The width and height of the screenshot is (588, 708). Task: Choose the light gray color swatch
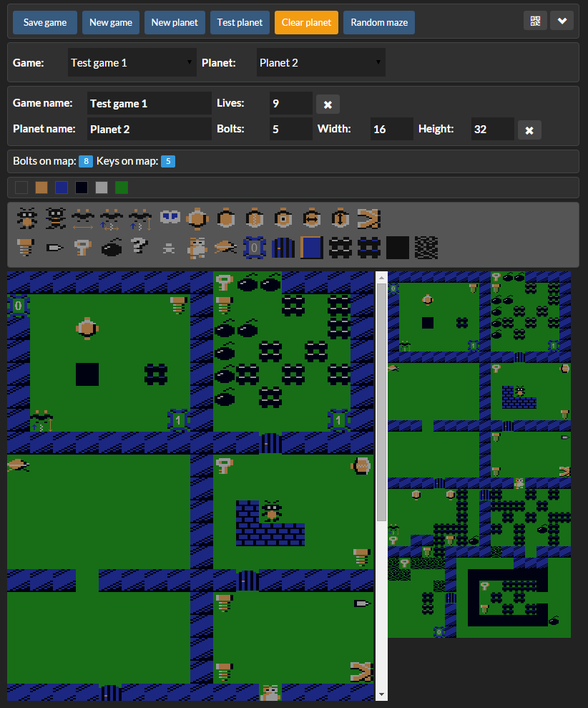[102, 188]
